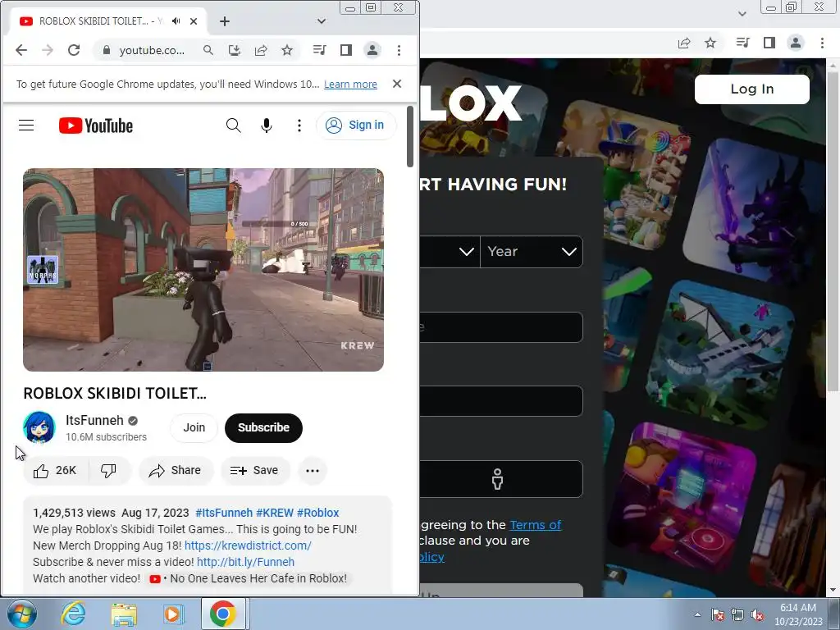This screenshot has height=630, width=840.
Task: Share icon in the Roblox window toolbar
Action: point(684,43)
